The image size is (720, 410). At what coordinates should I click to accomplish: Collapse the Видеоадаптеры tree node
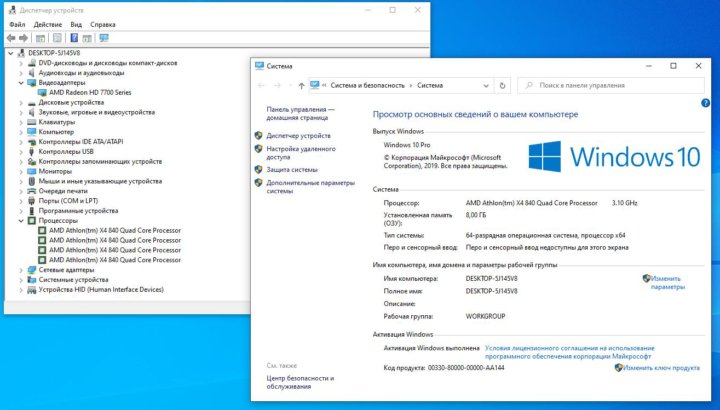pyautogui.click(x=21, y=83)
